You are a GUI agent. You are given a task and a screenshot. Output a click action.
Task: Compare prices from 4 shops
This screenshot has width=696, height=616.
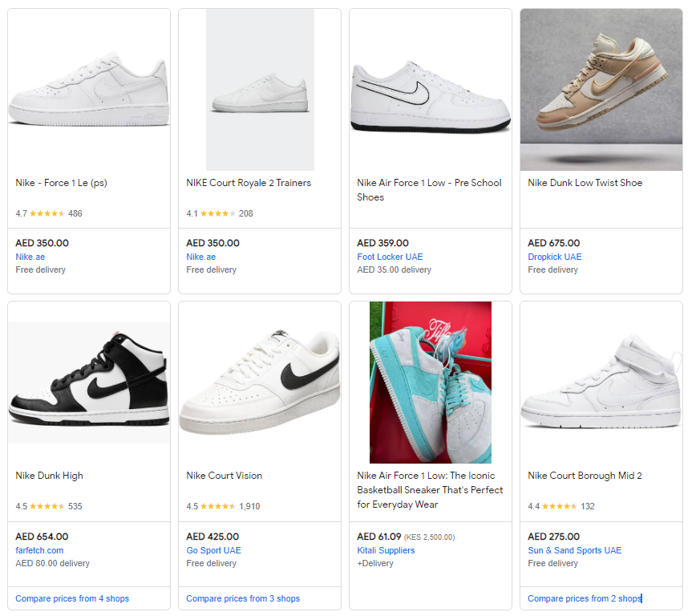coord(72,598)
